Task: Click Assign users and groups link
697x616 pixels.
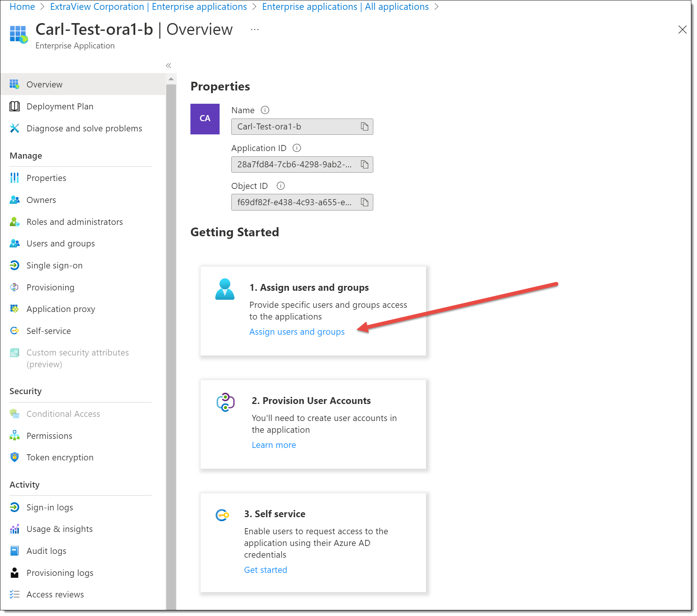Action: point(297,332)
